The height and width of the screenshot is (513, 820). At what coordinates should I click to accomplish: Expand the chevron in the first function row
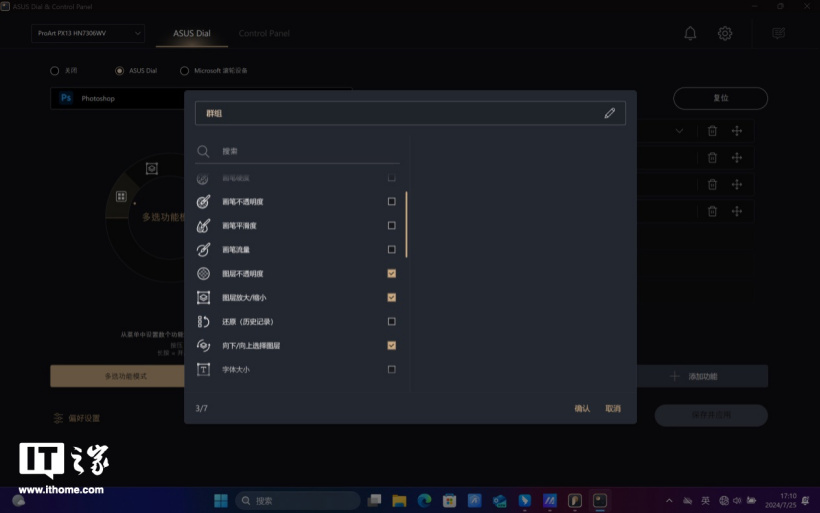(x=679, y=131)
